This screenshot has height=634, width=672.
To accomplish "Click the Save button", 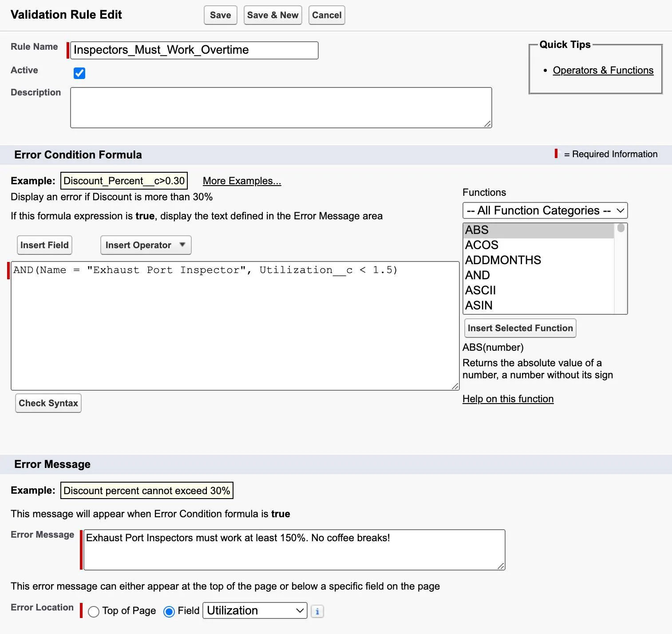I will [221, 15].
